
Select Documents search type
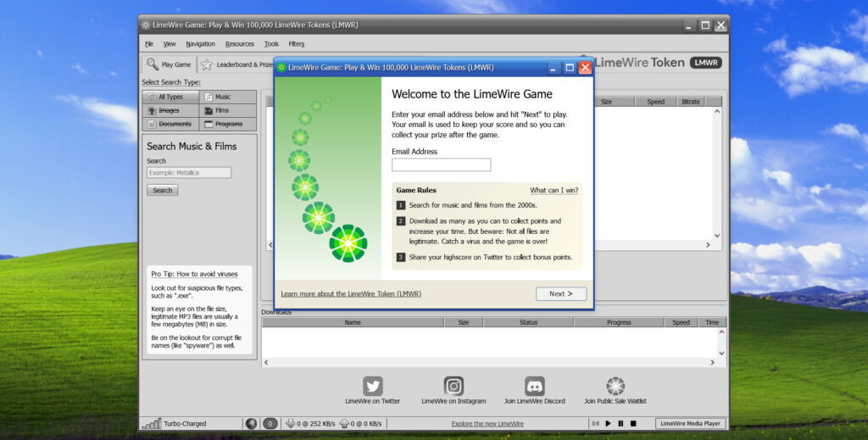[170, 124]
